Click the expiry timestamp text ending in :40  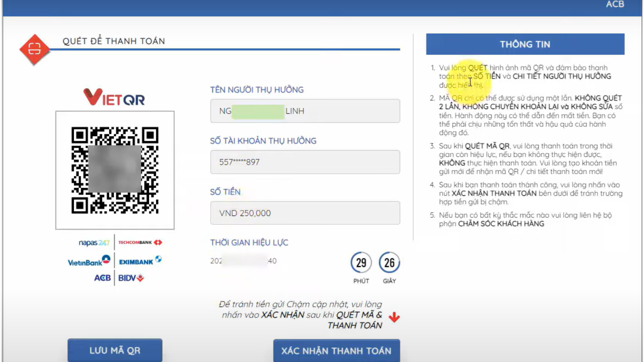click(x=243, y=261)
